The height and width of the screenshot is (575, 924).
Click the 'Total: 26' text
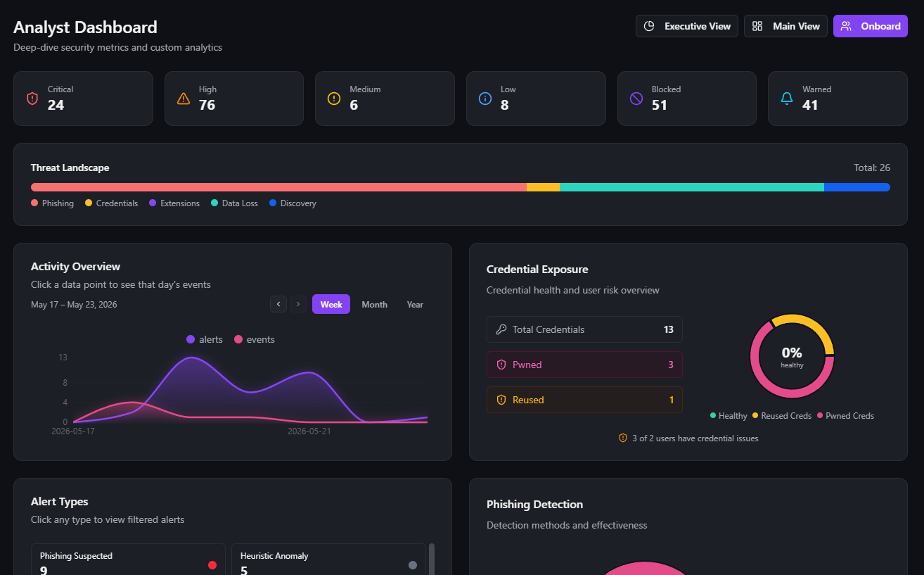coord(872,168)
